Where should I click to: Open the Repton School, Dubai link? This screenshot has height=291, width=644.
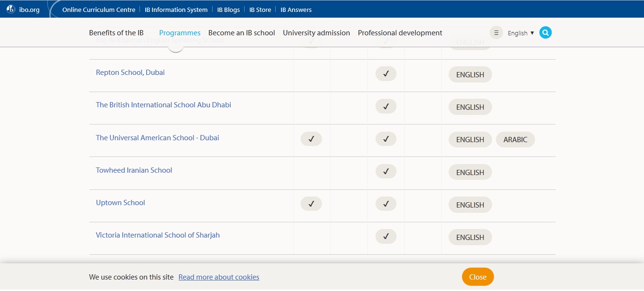pyautogui.click(x=130, y=73)
